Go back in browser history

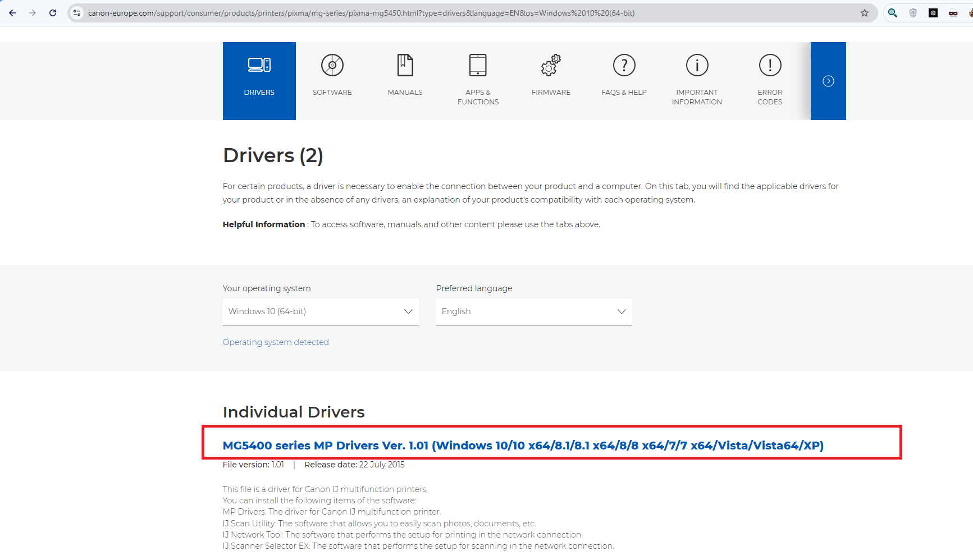tap(12, 13)
